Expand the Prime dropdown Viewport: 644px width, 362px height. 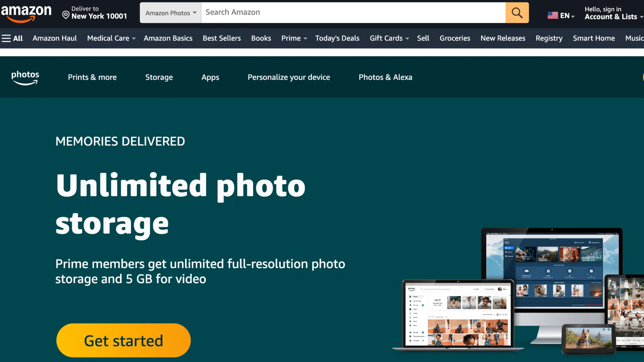294,38
